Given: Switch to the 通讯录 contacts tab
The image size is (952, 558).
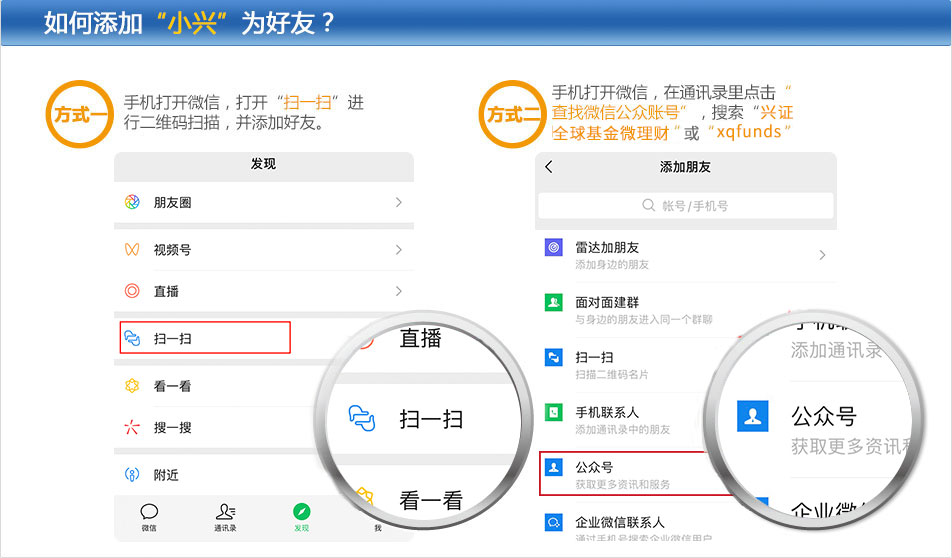Looking at the screenshot, I should pyautogui.click(x=225, y=517).
